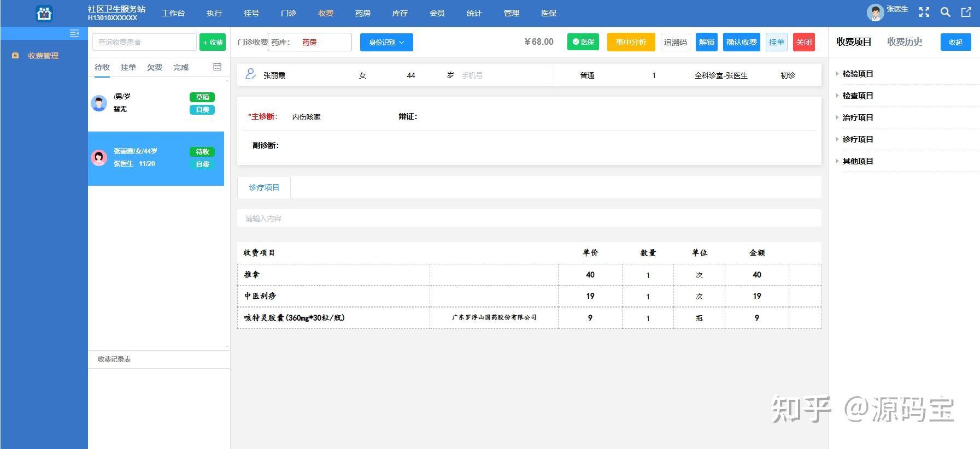The image size is (980, 449).
Task: Open the 药库 药房 selector
Action: tap(310, 42)
